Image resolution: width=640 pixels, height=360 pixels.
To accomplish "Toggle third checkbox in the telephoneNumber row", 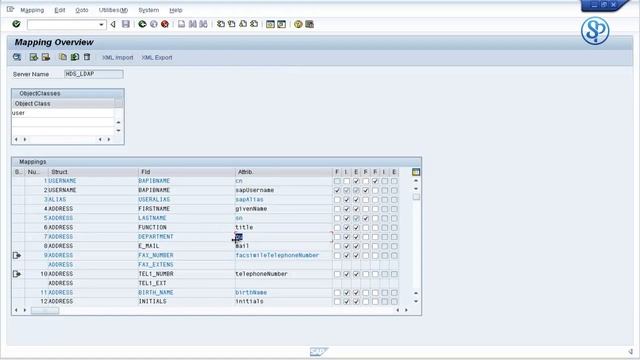I will [356, 274].
